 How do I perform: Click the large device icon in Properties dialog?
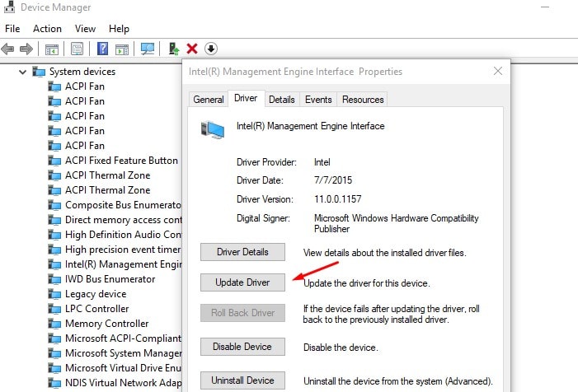click(213, 129)
